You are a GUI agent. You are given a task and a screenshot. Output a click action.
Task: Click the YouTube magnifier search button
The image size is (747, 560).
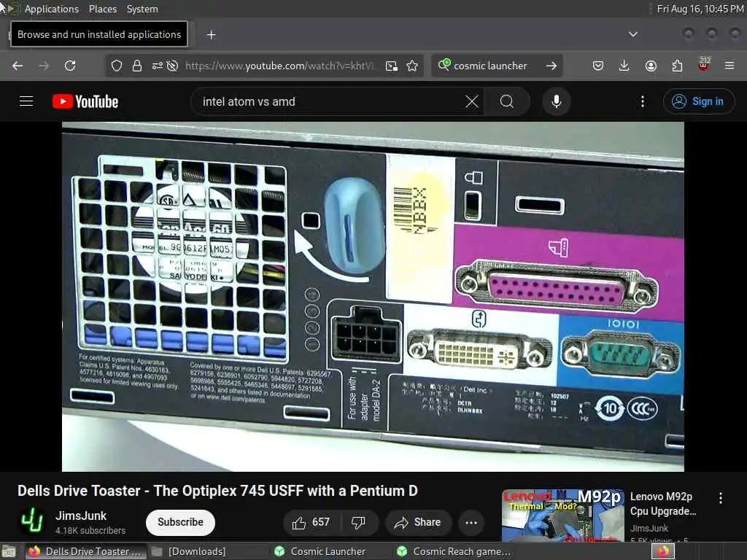point(507,101)
